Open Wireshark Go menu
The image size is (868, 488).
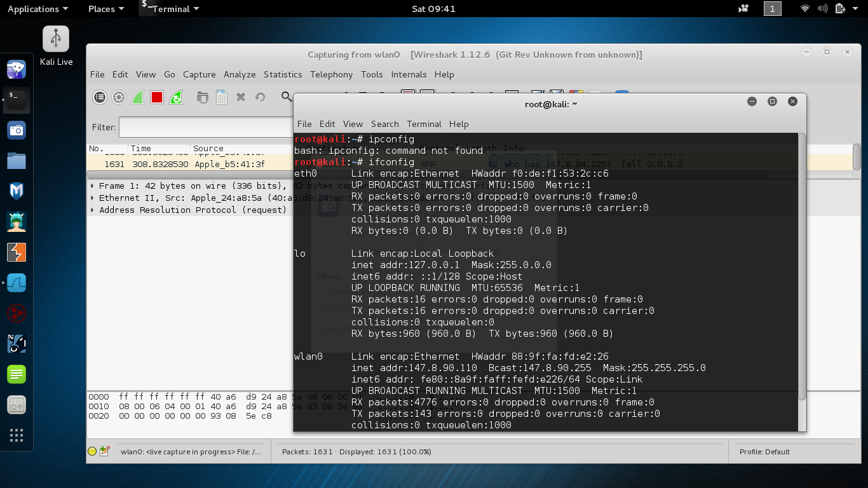170,74
